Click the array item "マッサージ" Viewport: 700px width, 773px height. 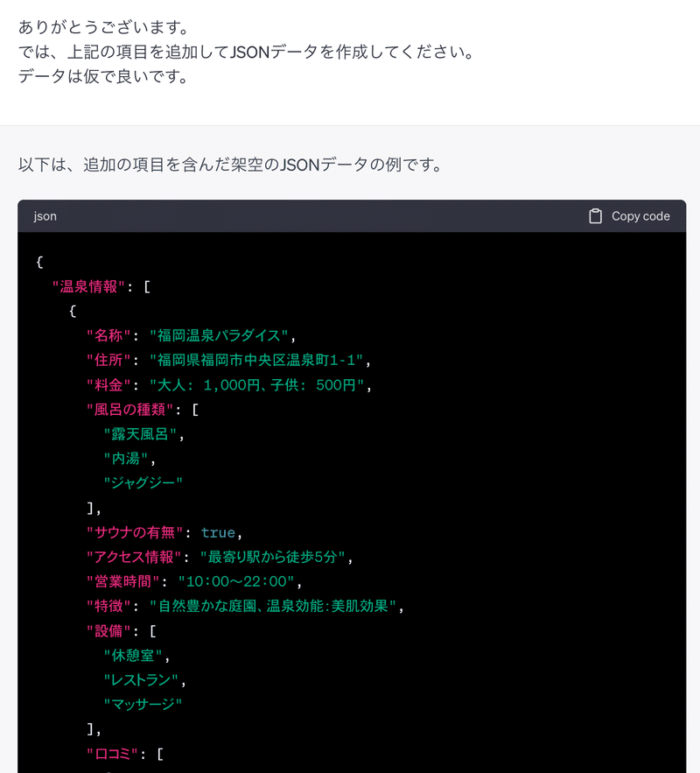coord(143,704)
